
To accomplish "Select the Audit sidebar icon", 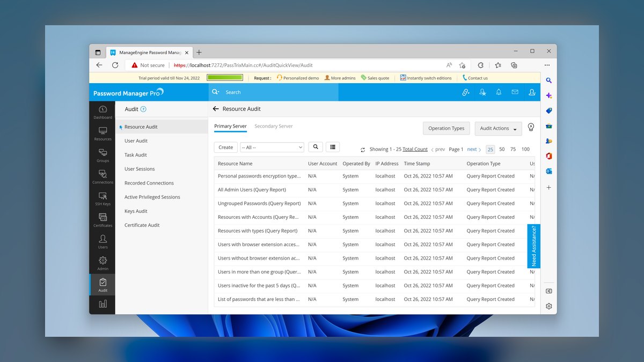I will pyautogui.click(x=103, y=285).
